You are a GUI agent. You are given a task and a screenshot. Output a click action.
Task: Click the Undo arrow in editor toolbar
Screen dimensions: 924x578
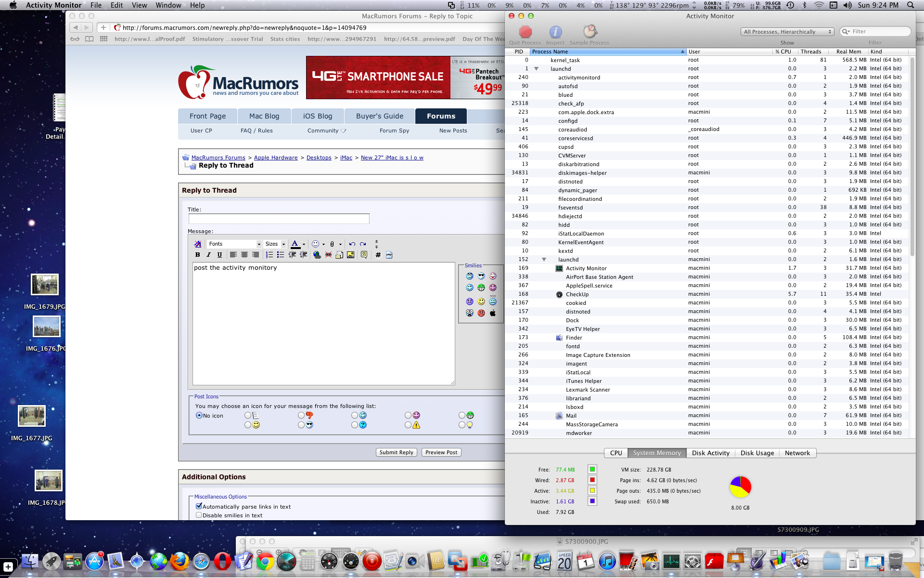coord(352,244)
